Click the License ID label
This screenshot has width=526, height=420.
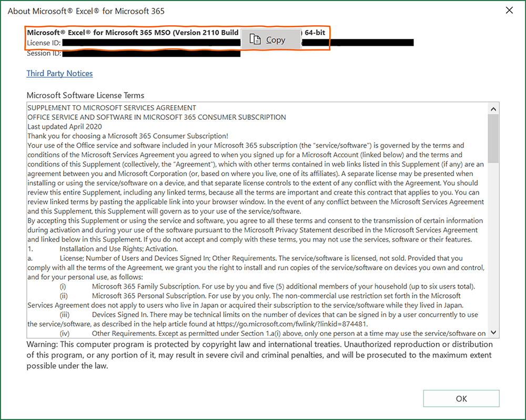click(x=44, y=43)
